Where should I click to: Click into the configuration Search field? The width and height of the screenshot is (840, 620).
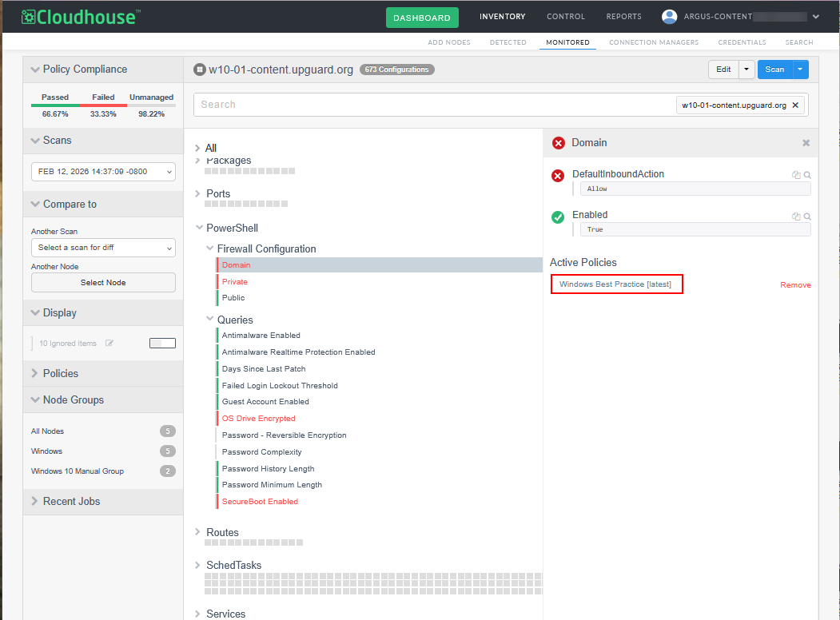(434, 105)
